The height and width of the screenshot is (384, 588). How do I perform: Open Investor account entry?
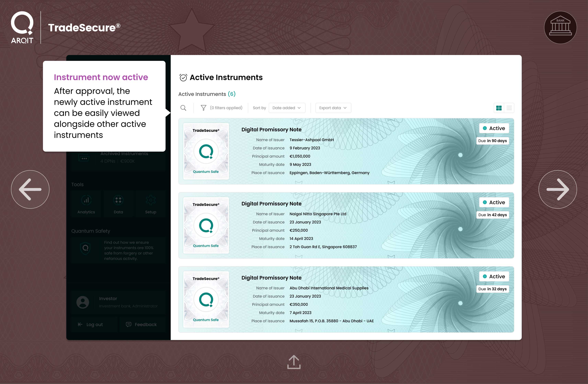(x=118, y=302)
